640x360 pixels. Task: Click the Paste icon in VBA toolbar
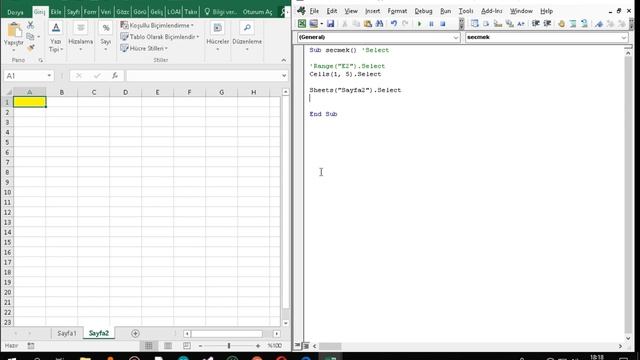(x=368, y=24)
